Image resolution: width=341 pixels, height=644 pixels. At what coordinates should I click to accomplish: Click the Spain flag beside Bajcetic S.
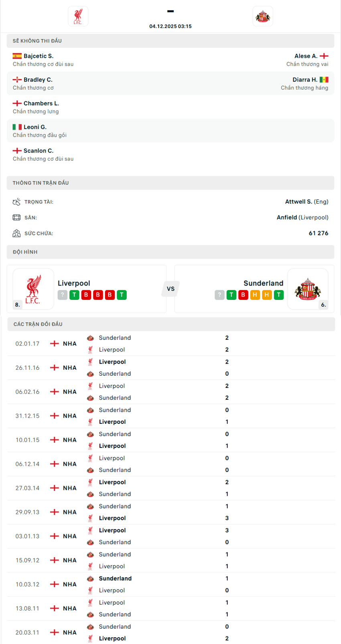[x=16, y=56]
